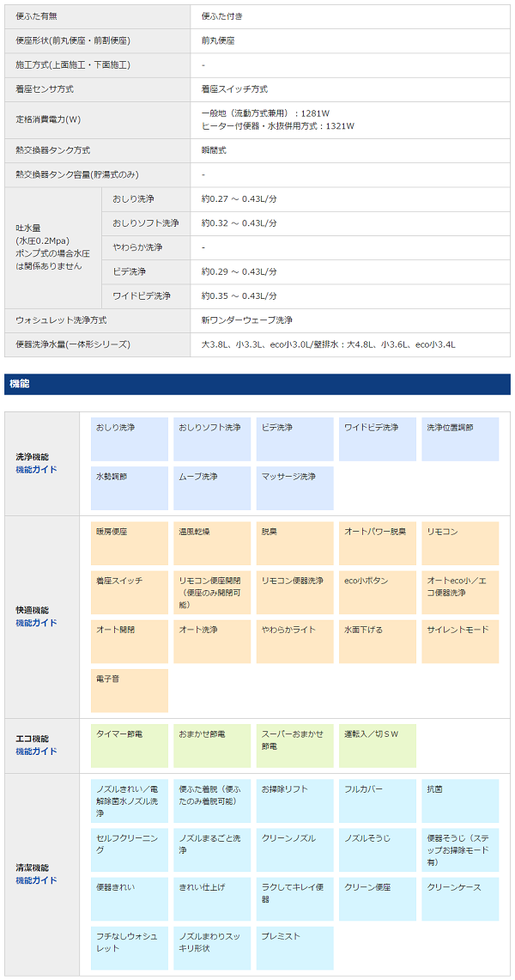Click the ノズルまるごと洗浄 feature tile

tap(212, 850)
